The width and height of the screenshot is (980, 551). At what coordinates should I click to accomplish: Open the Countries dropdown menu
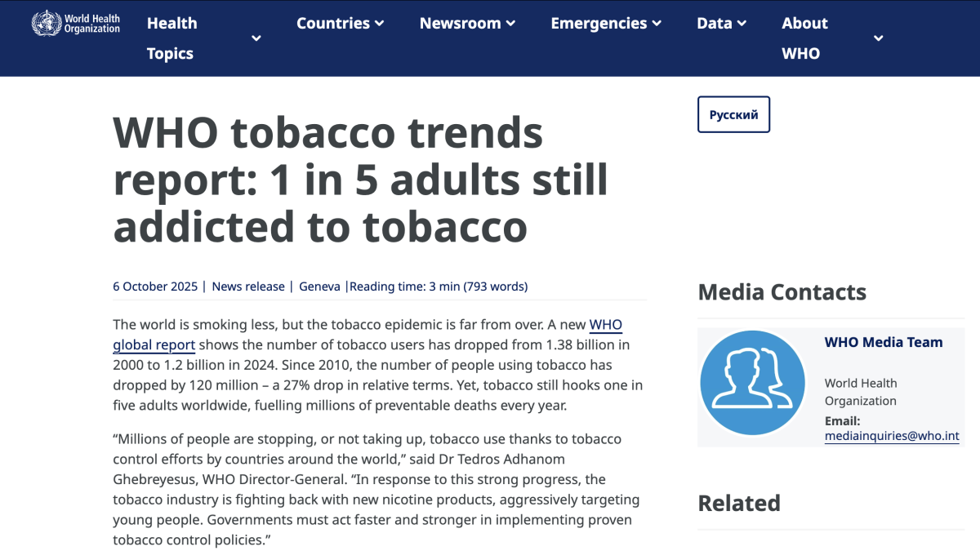pyautogui.click(x=340, y=24)
